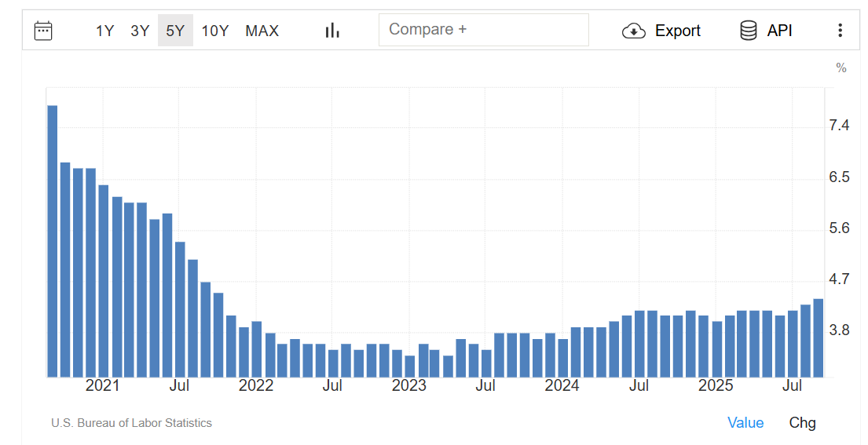Show the MAX historical range
This screenshot has height=445, width=868.
(x=262, y=31)
